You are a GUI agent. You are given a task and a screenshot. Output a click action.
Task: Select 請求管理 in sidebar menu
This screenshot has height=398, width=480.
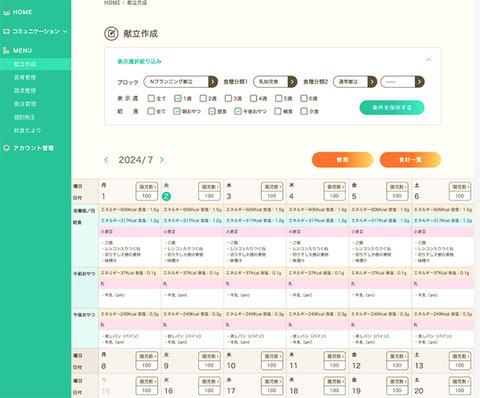click(x=25, y=91)
